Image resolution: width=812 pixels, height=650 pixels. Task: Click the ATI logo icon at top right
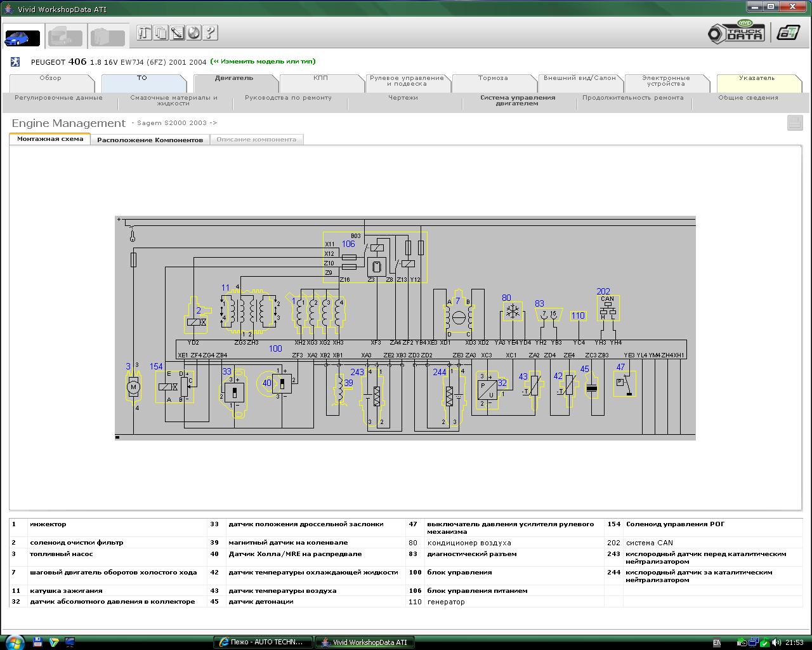pos(789,33)
